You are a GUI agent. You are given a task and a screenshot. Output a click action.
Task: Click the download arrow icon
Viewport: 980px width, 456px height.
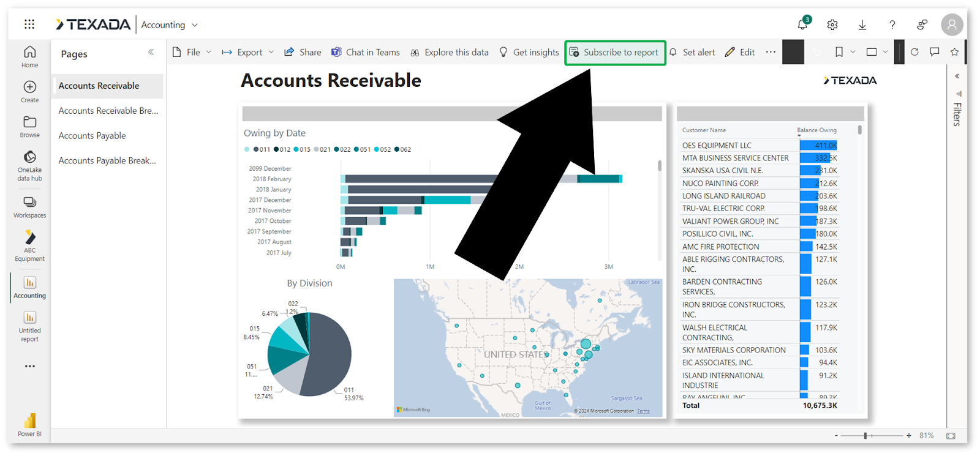(862, 24)
